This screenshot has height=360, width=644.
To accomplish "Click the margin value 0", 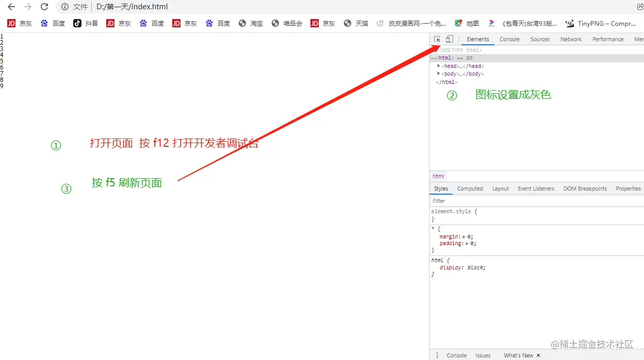I will click(469, 237).
